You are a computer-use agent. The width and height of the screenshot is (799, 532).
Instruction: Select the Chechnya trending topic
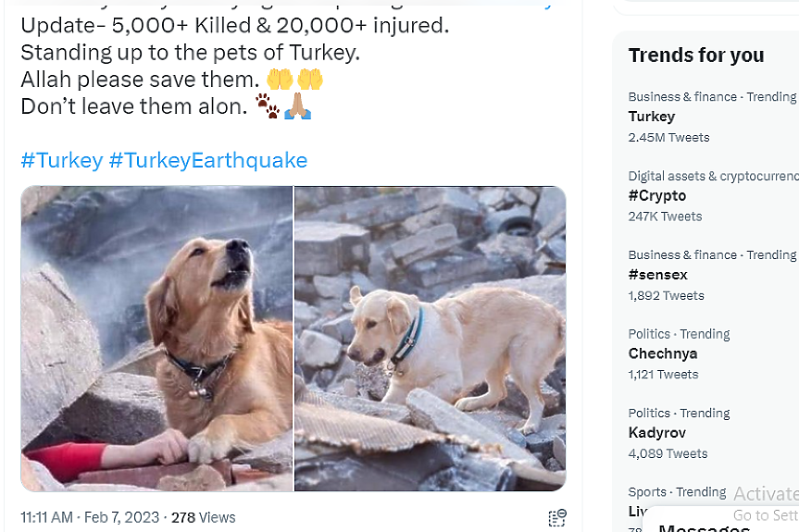point(663,353)
